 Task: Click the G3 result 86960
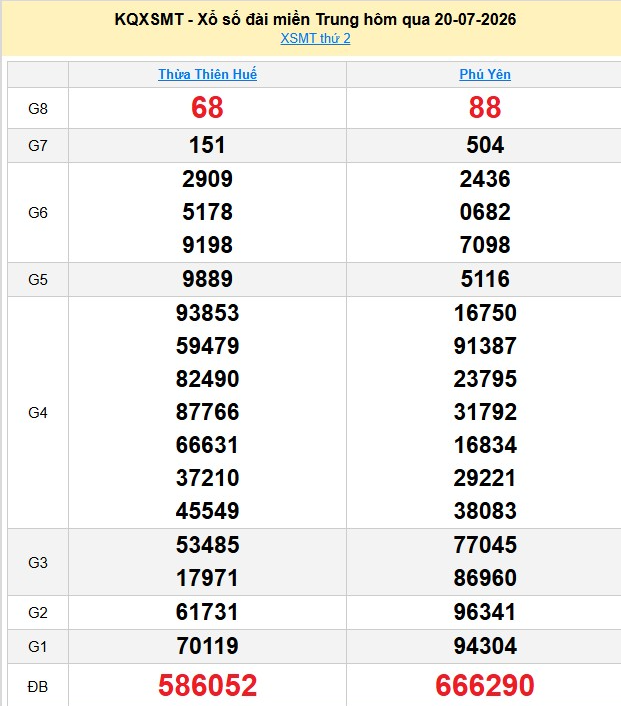click(485, 578)
